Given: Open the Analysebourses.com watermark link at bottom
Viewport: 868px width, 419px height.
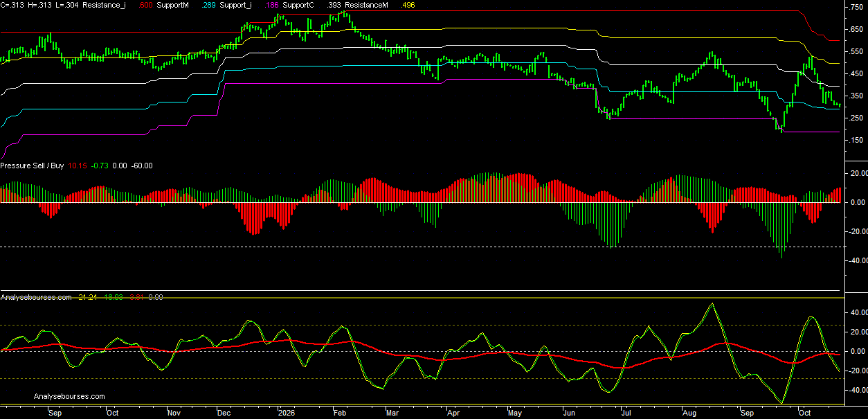Looking at the screenshot, I should click(69, 397).
